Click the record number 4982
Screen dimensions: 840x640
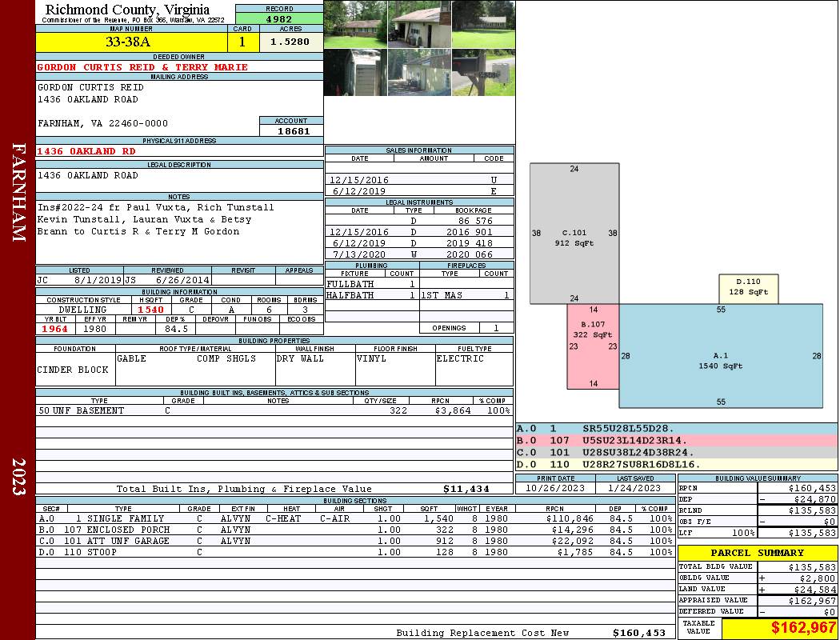[x=279, y=18]
